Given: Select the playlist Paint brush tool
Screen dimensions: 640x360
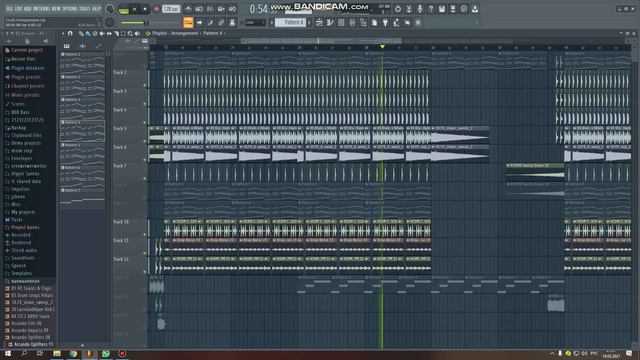Looking at the screenshot, I should (88, 33).
